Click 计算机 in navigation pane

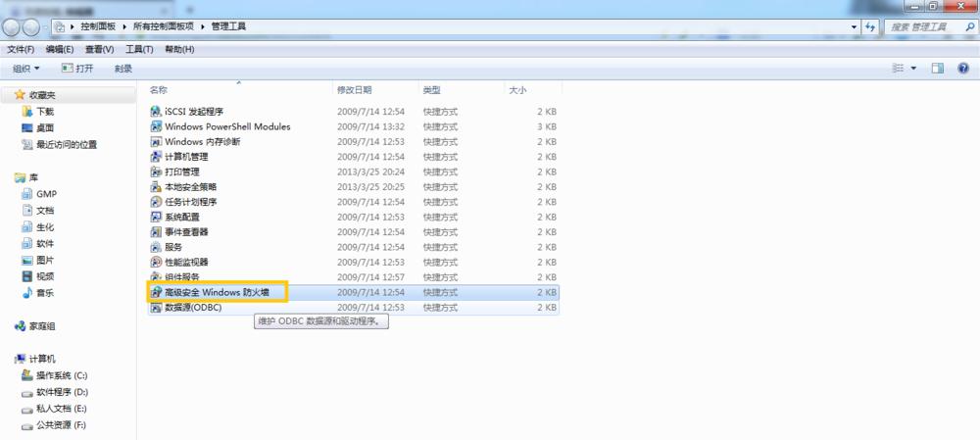(x=42, y=359)
